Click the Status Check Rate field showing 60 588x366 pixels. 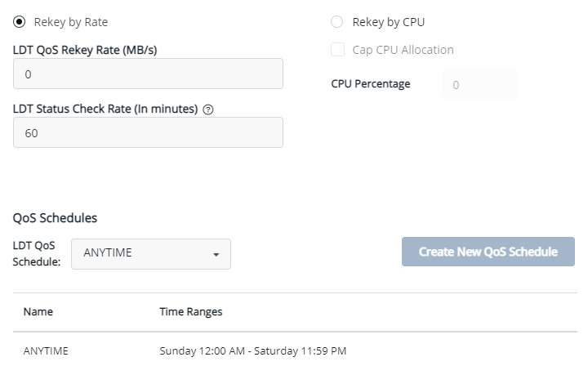tap(148, 132)
